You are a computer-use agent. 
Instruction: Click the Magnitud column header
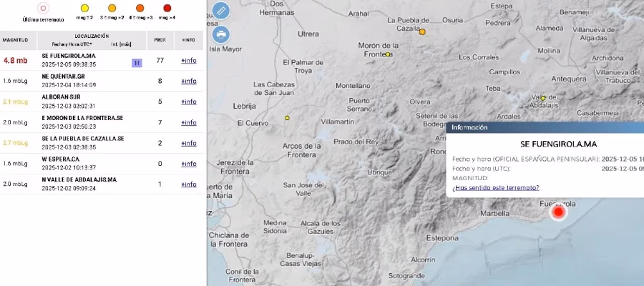tap(16, 39)
